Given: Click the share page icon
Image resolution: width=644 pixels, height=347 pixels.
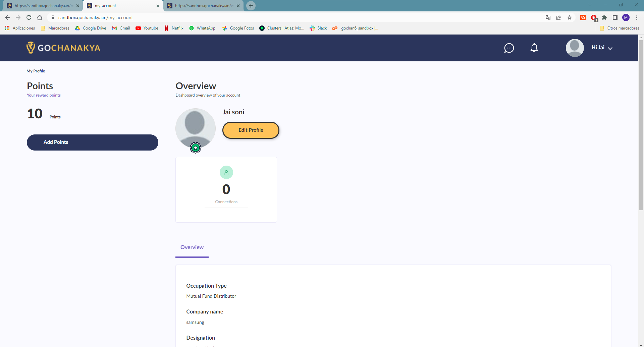Looking at the screenshot, I should pos(559,17).
